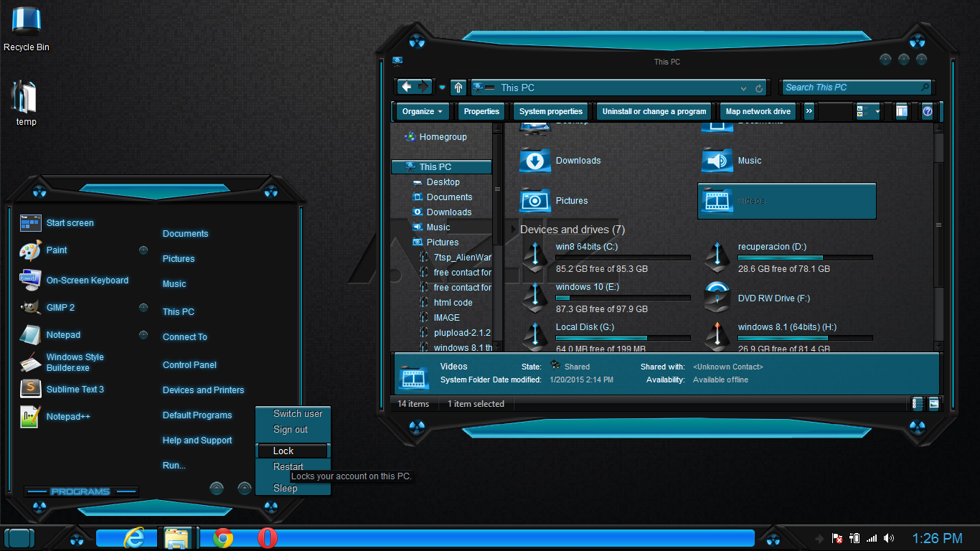Screen dimensions: 980x551
Task: Click the Up one level arrow button
Action: point(458,88)
